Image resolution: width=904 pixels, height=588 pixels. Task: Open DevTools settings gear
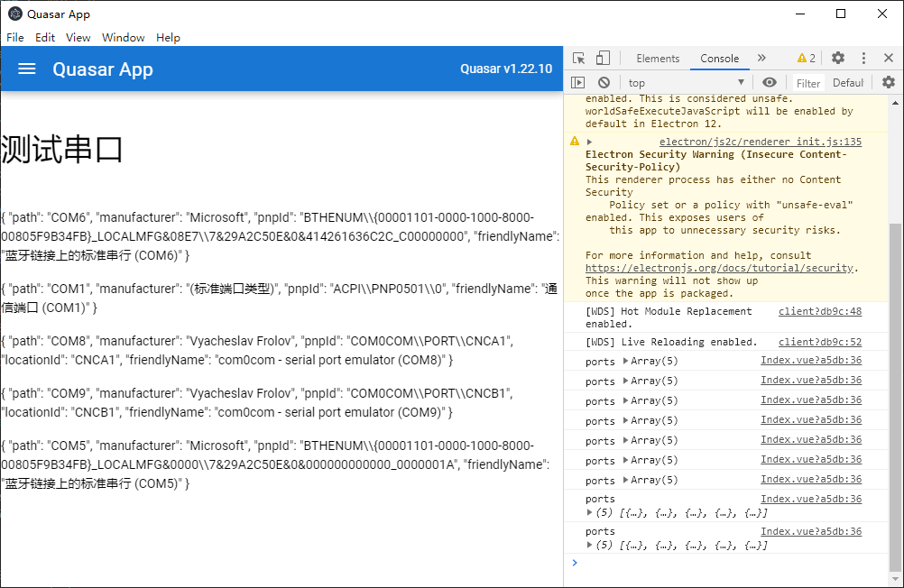tap(838, 59)
